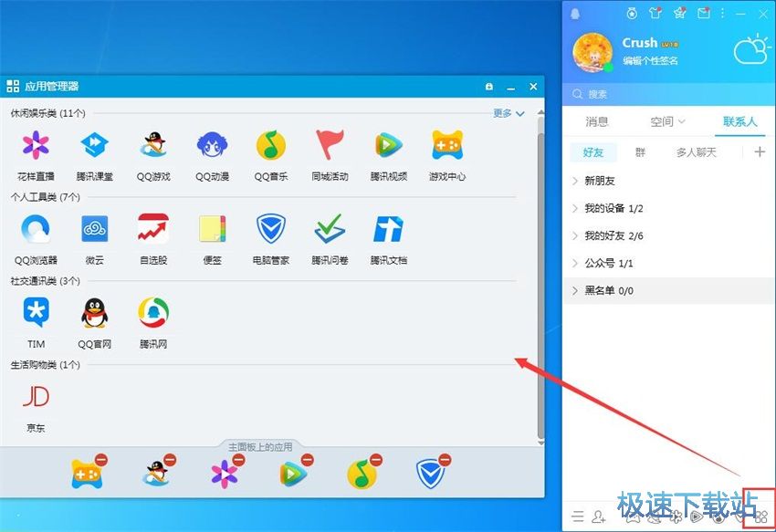Click the scrollbar down arrow in 应用管理器
Image resolution: width=776 pixels, height=532 pixels.
click(541, 443)
